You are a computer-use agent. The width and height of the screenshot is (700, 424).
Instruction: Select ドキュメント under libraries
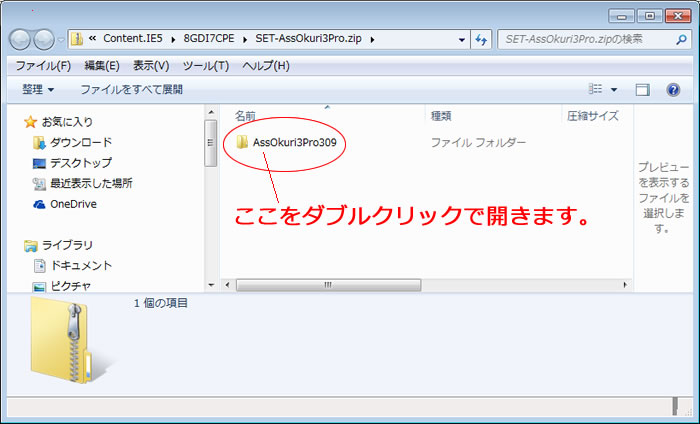click(81, 266)
